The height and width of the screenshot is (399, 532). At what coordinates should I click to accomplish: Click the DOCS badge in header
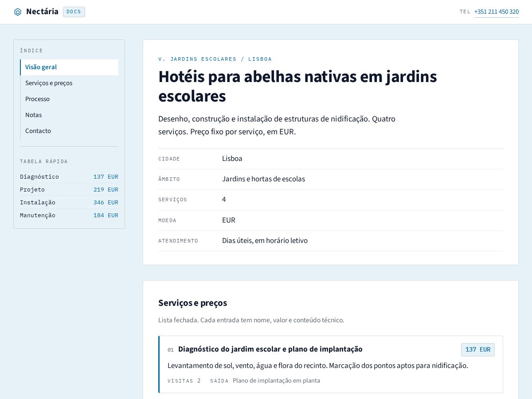(74, 12)
